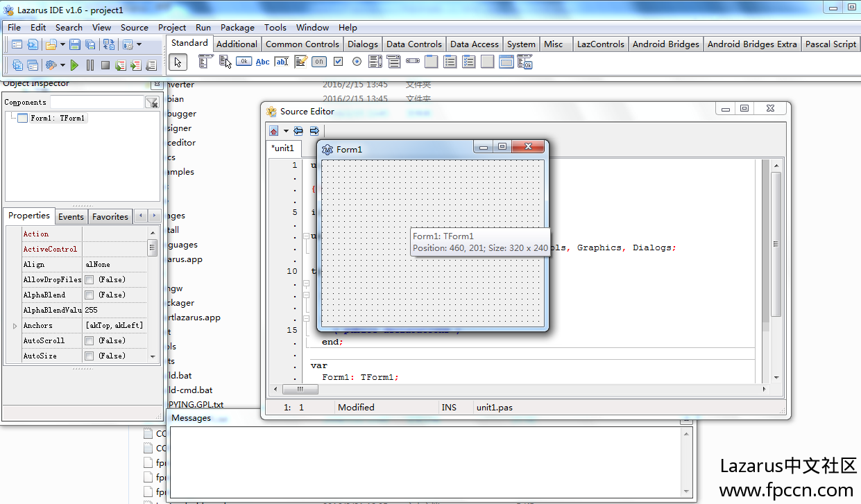The height and width of the screenshot is (504, 861).
Task: Click the Save All icon
Action: click(x=91, y=44)
